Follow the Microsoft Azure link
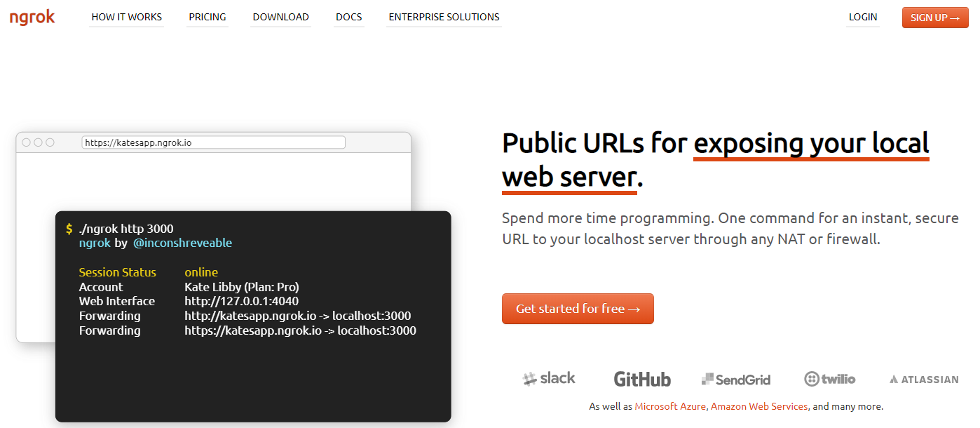 [672, 406]
